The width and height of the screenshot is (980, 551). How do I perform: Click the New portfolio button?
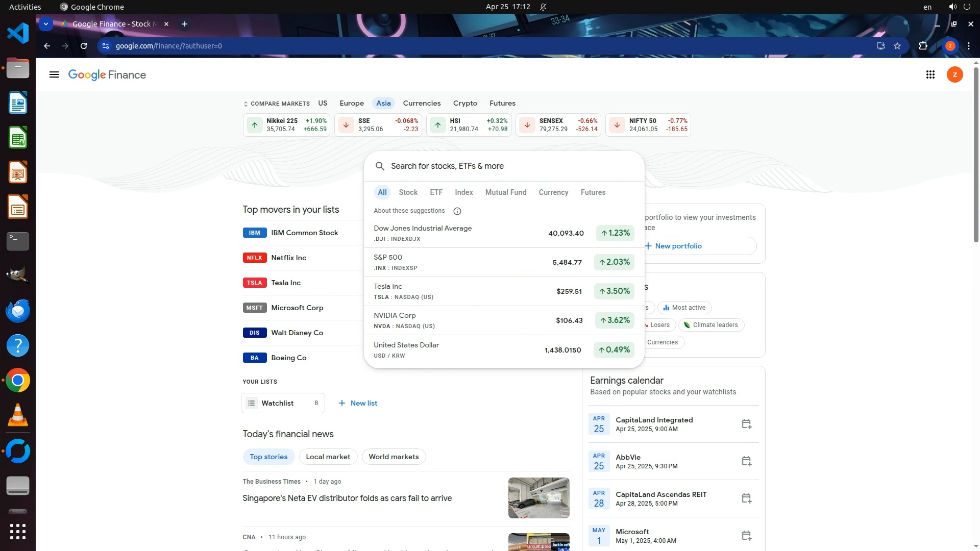[678, 246]
